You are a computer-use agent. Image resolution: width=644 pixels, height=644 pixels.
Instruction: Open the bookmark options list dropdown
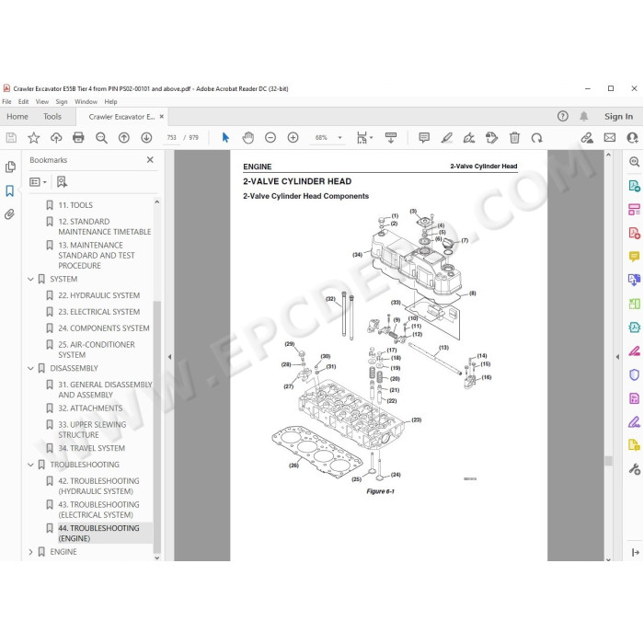pyautogui.click(x=39, y=182)
